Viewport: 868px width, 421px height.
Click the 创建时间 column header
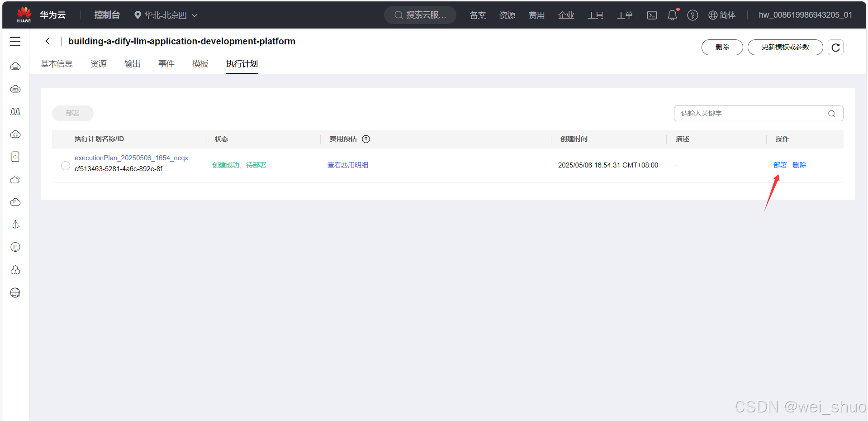[x=574, y=139]
